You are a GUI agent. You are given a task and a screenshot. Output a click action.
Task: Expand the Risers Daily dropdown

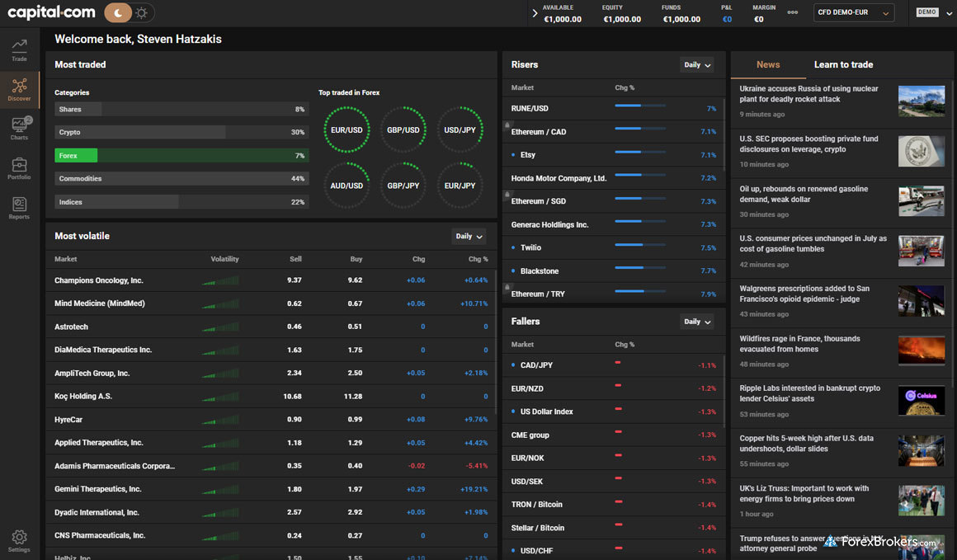(x=696, y=65)
